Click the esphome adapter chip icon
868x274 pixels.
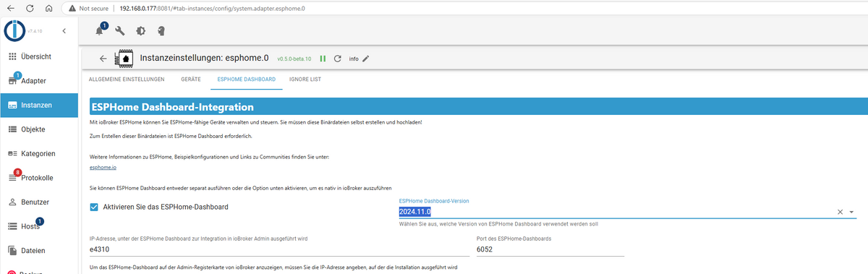coord(125,59)
